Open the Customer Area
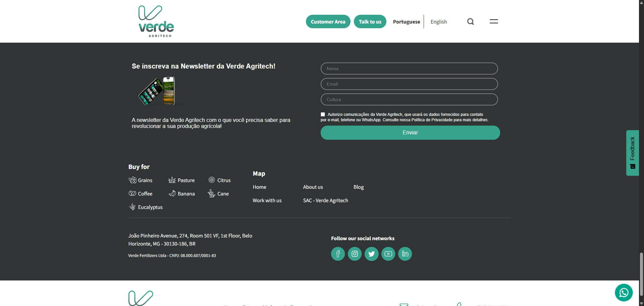 click(328, 21)
